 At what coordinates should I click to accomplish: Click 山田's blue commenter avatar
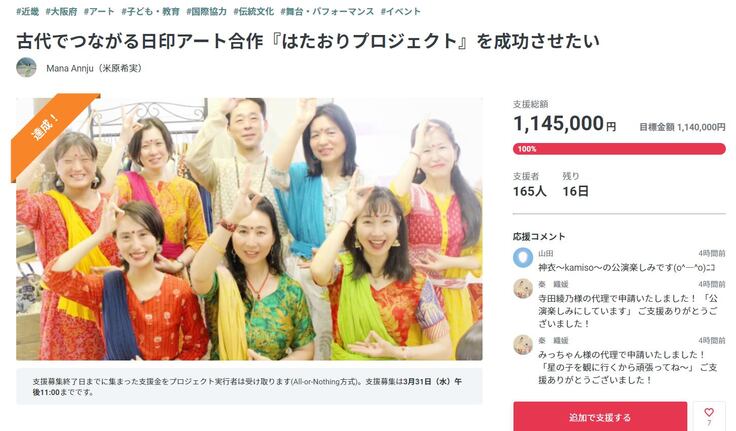(x=522, y=258)
